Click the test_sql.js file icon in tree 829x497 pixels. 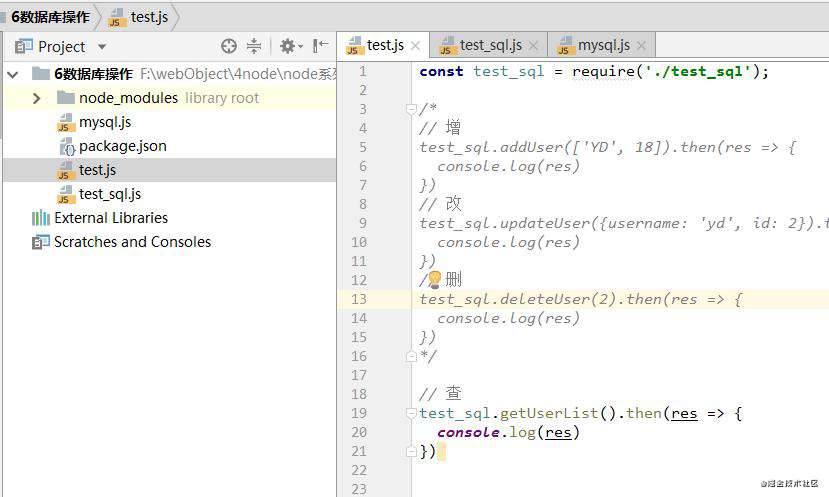[x=66, y=195]
